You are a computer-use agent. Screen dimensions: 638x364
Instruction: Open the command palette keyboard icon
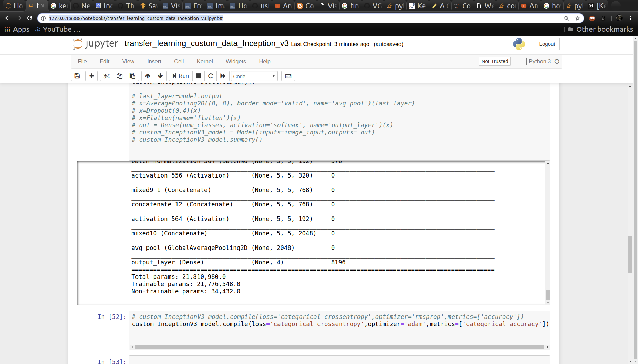(288, 76)
